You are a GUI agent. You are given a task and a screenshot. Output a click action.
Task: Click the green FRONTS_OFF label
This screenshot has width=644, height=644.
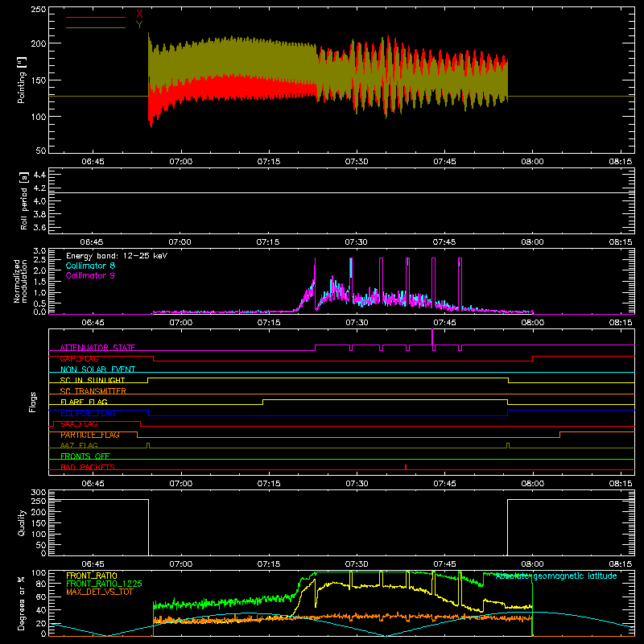tap(85, 456)
